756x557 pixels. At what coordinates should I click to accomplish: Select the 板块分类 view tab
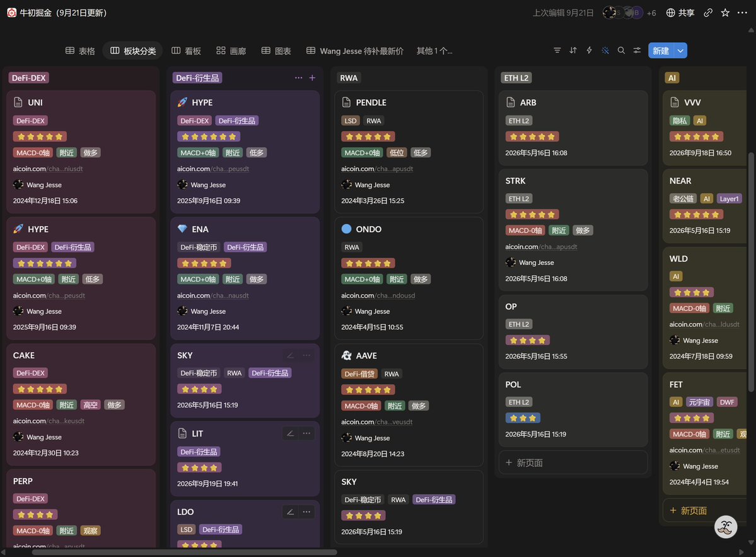click(x=132, y=50)
